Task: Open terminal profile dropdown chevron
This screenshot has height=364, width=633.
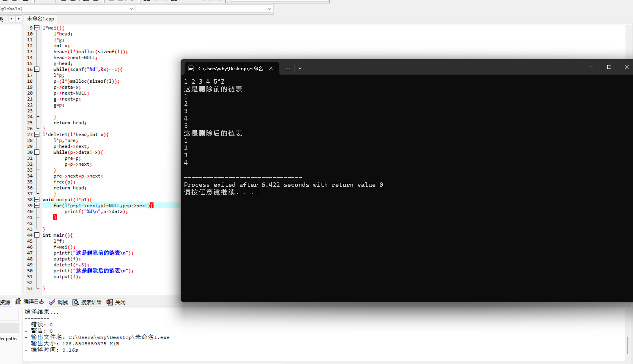Action: point(300,68)
